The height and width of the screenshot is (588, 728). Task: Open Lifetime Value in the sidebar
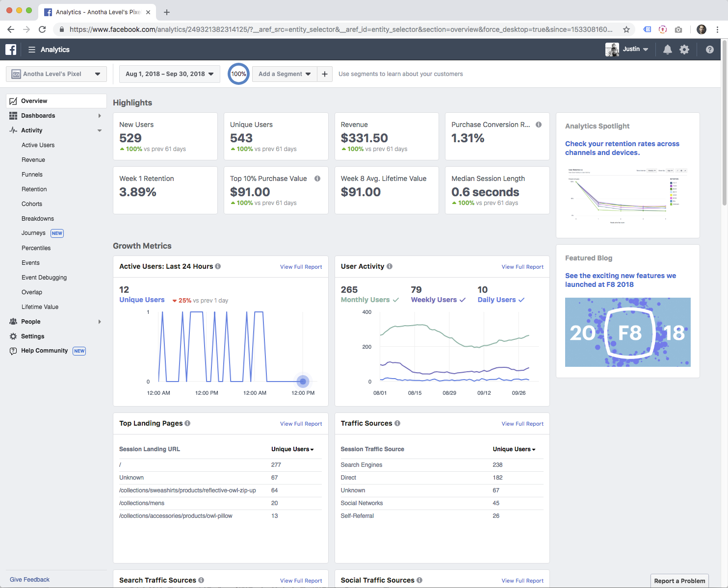coord(40,307)
